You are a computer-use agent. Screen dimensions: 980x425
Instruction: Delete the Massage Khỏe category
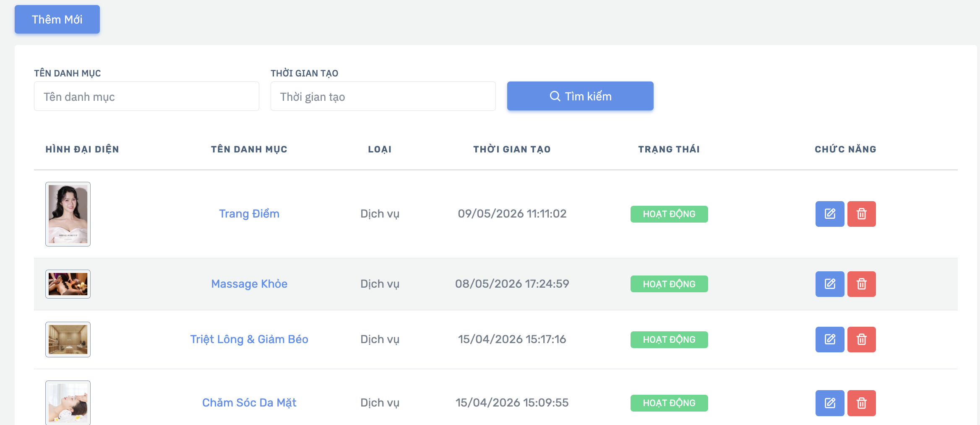[861, 284]
